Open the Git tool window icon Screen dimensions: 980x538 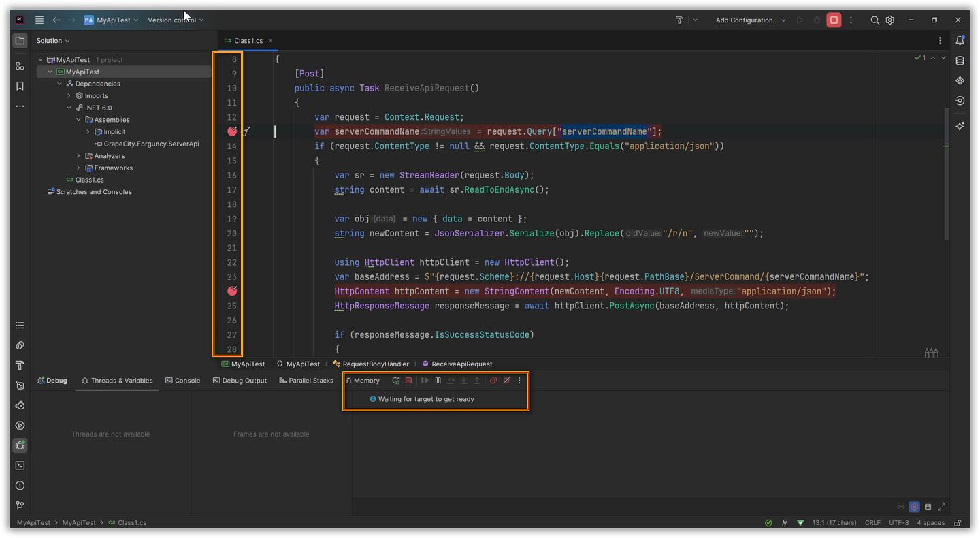[x=20, y=505]
